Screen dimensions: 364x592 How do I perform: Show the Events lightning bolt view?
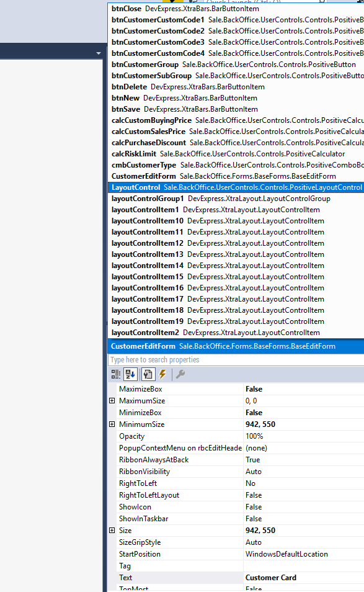pyautogui.click(x=162, y=374)
